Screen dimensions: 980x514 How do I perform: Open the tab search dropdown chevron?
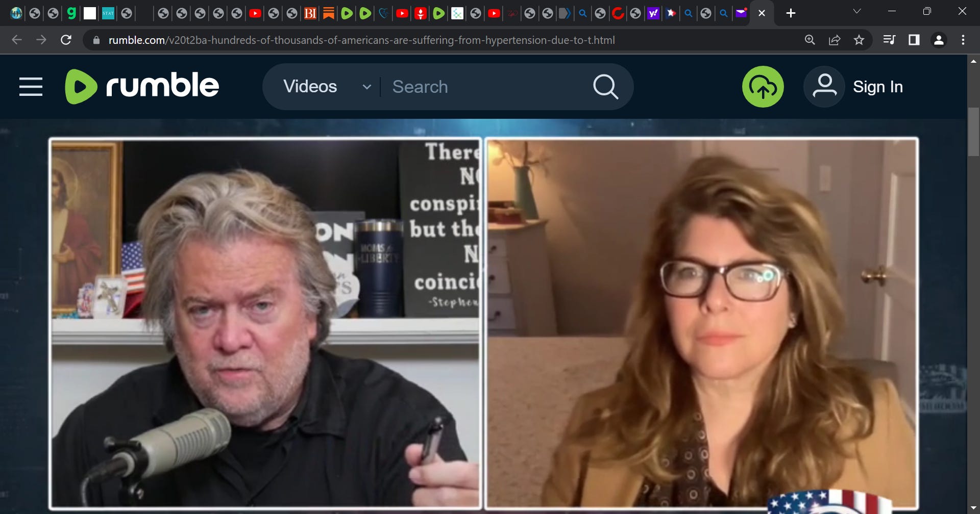coord(857,11)
